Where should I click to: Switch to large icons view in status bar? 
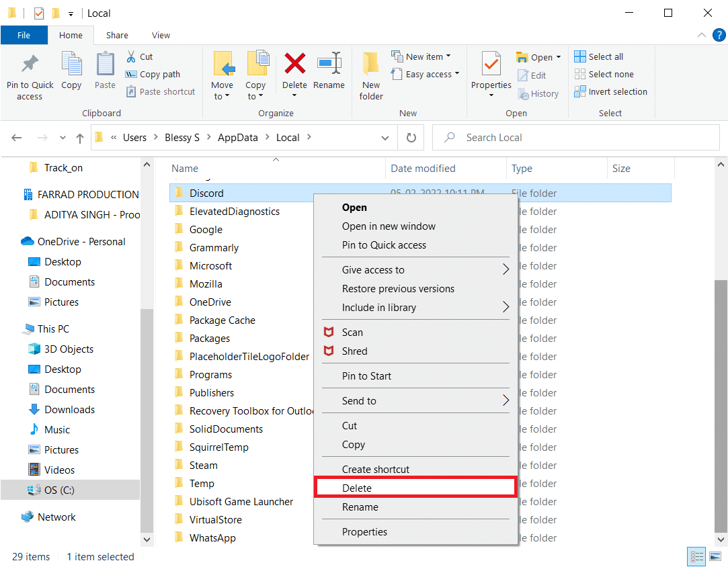click(715, 557)
